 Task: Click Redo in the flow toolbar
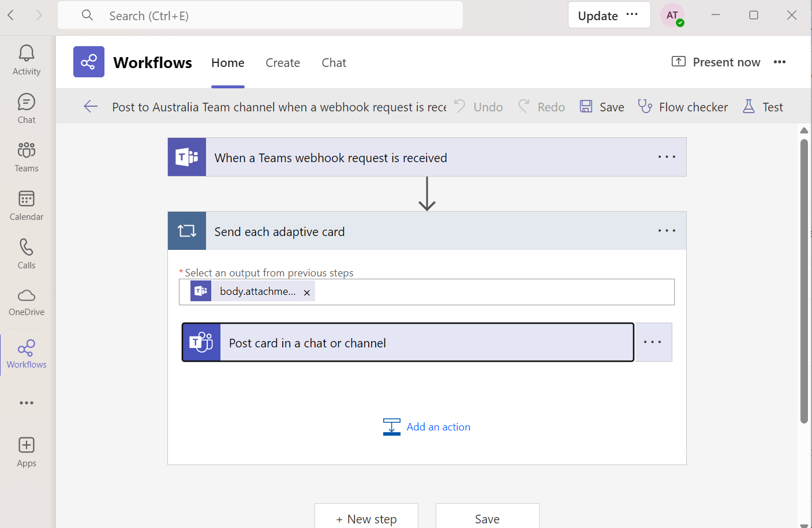[x=541, y=107]
